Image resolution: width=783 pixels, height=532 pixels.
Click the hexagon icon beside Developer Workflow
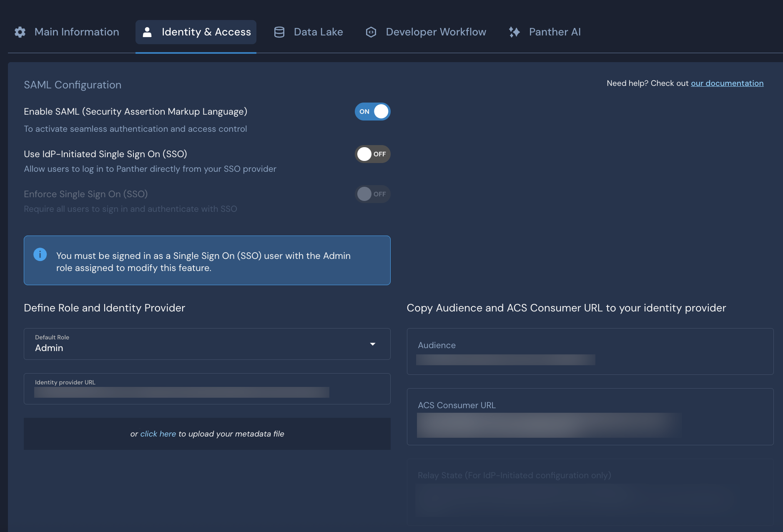pos(371,32)
